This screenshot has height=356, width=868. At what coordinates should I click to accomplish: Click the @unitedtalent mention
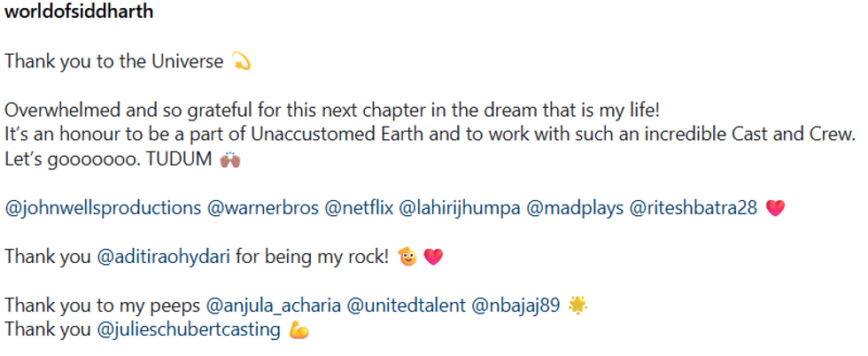(407, 306)
